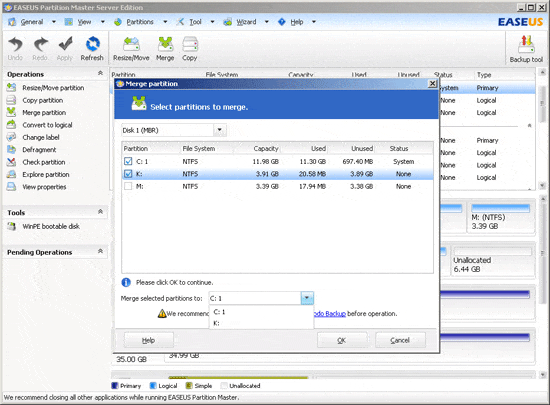
Task: Choose View properties operation
Action: [x=44, y=187]
